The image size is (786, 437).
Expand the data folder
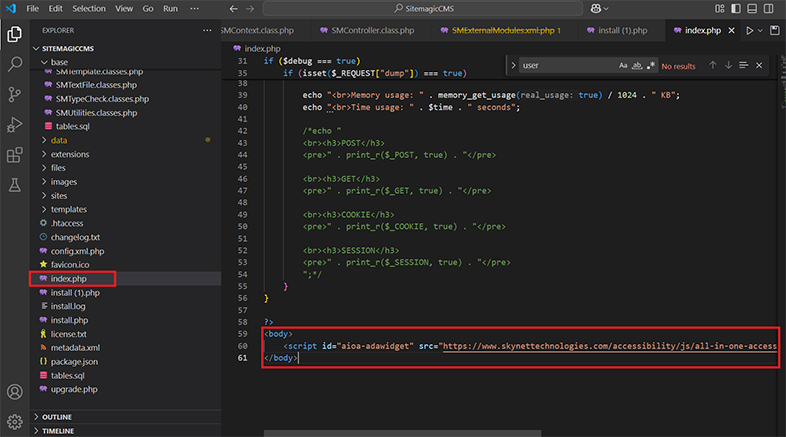click(58, 140)
